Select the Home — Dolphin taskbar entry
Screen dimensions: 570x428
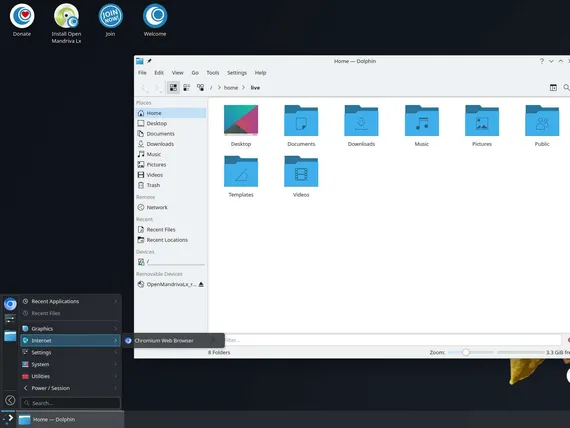(70, 420)
